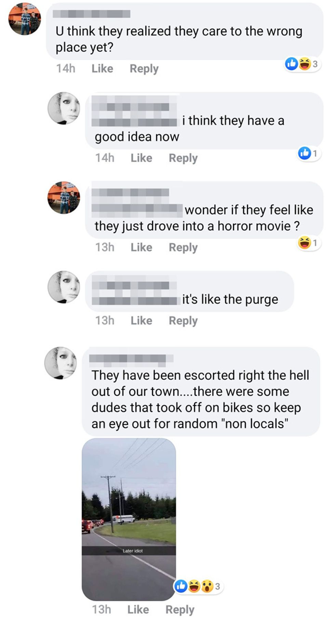Open avatar beside 'i think they have a good idea'
Viewport: 335px width, 644px height.
64,108
